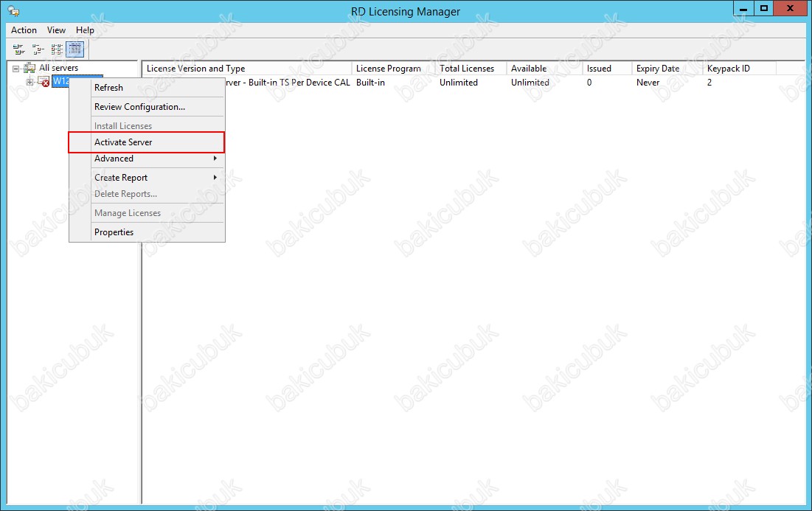This screenshot has height=511, width=812.
Task: Click the not-activated server icon with red X
Action: coord(44,82)
